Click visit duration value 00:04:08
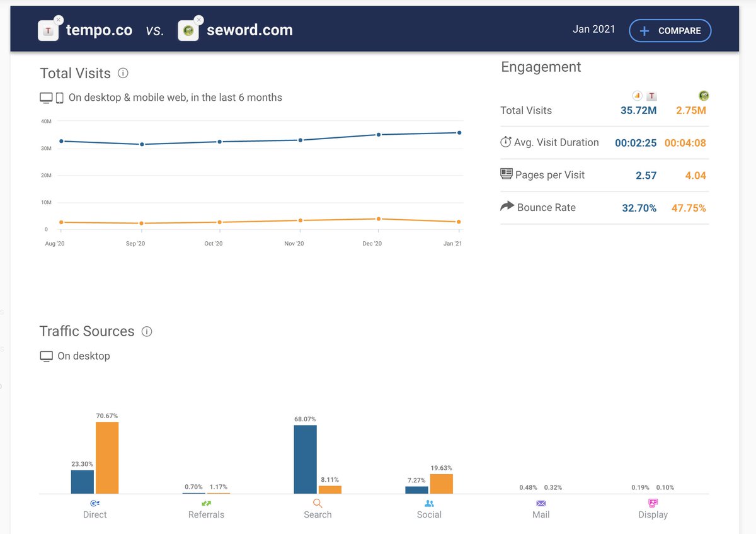The height and width of the screenshot is (534, 756). [x=685, y=143]
